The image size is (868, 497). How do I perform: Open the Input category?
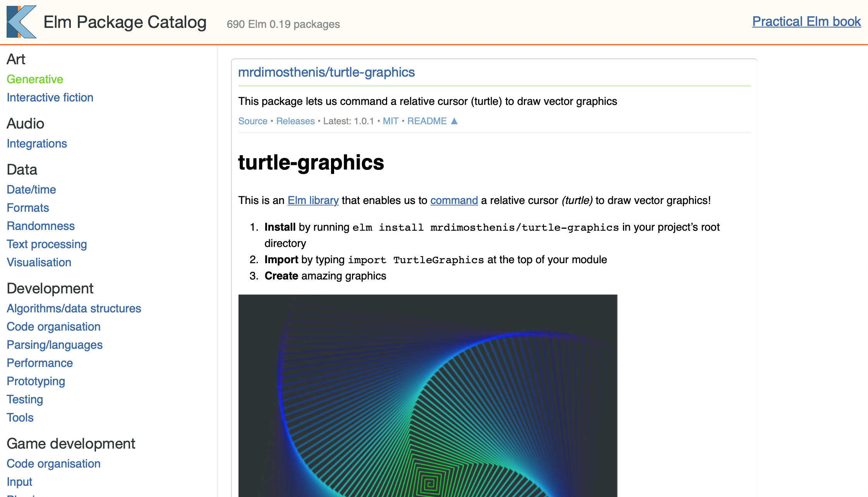coord(19,482)
